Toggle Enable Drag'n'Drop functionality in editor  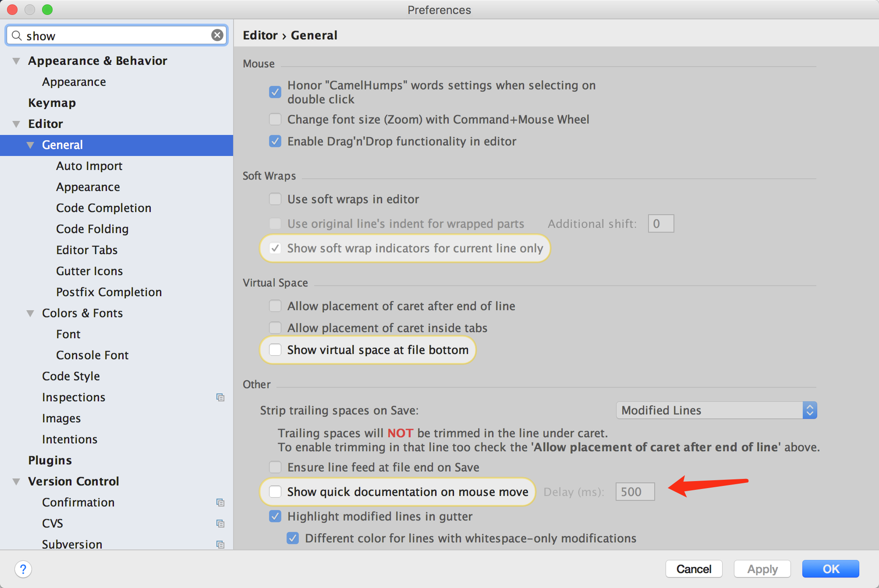pyautogui.click(x=275, y=141)
